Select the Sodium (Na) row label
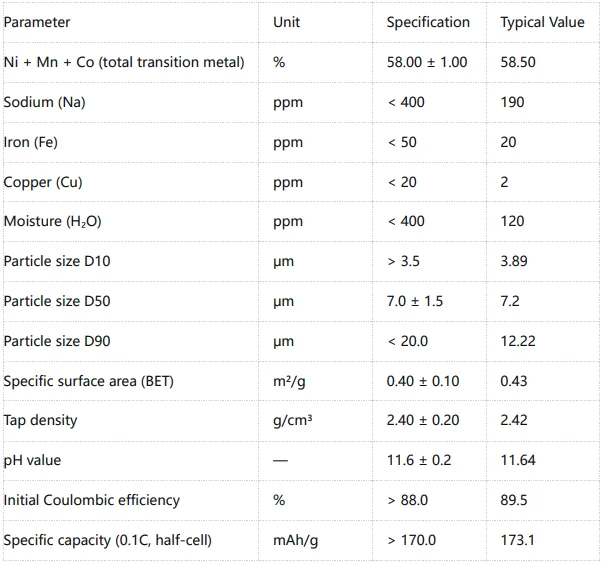 click(x=44, y=102)
